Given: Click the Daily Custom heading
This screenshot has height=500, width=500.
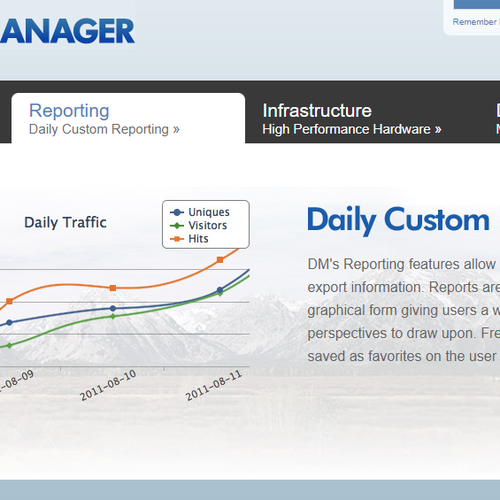Looking at the screenshot, I should pos(398,220).
